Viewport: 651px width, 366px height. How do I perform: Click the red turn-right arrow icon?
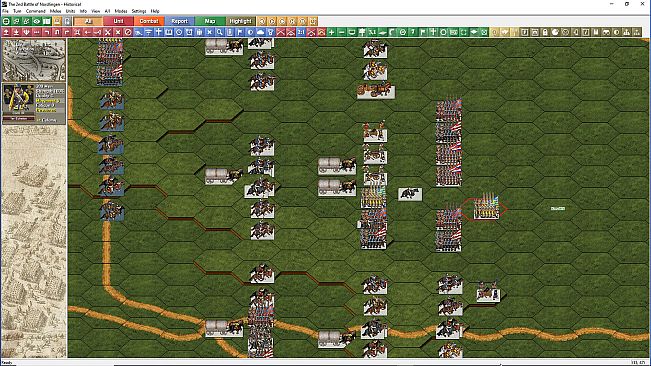pyautogui.click(x=67, y=32)
